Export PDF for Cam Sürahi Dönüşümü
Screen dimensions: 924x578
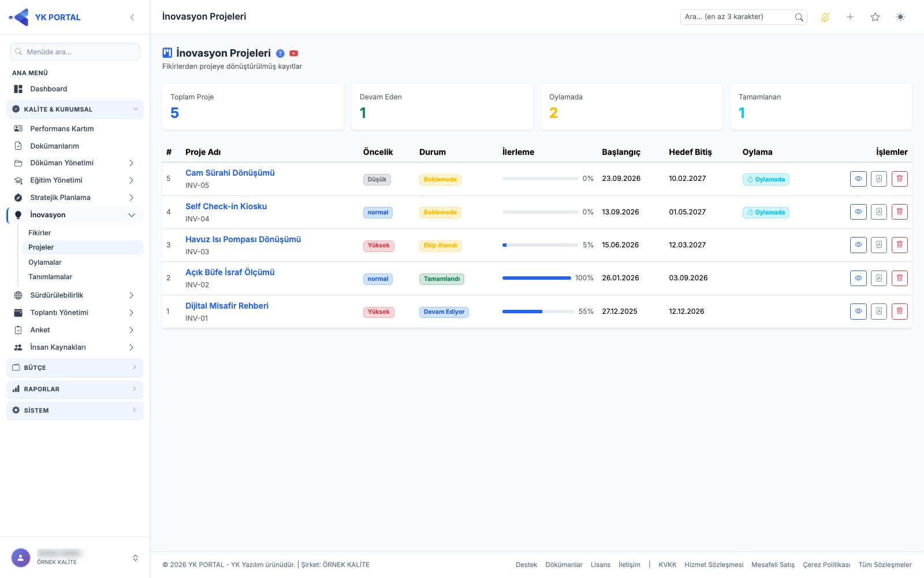(x=879, y=179)
